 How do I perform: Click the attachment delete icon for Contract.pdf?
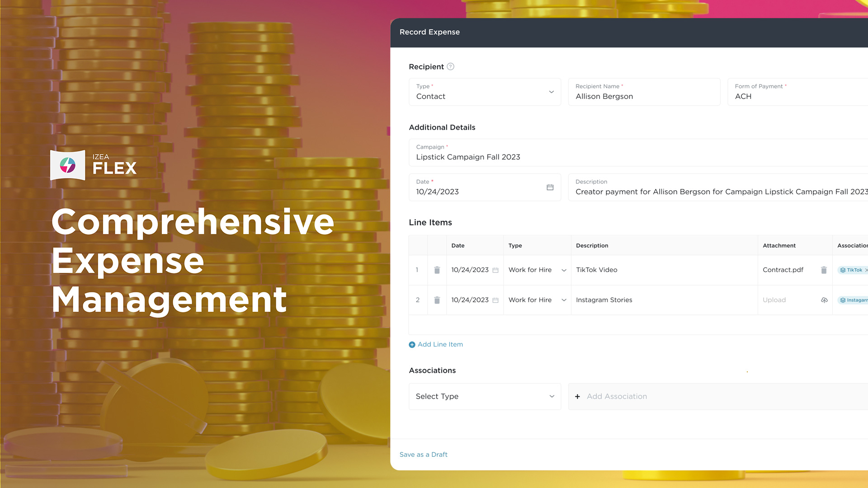click(823, 269)
